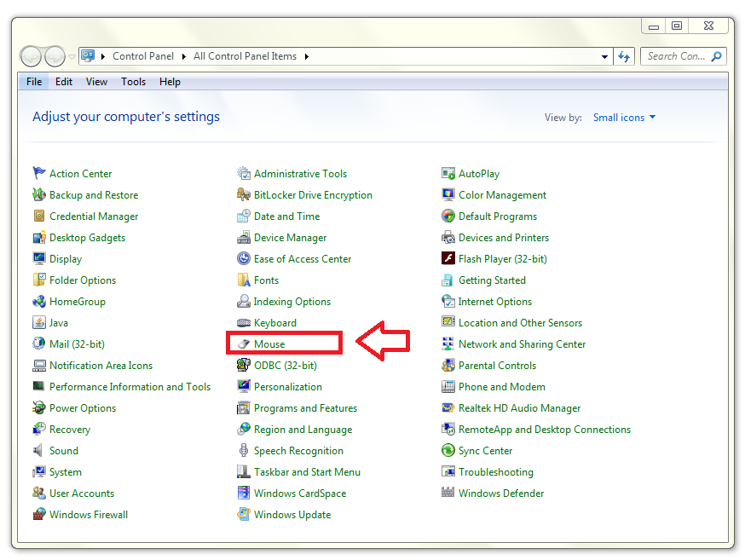
Task: Click the Color Management monitor icon
Action: pyautogui.click(x=448, y=194)
